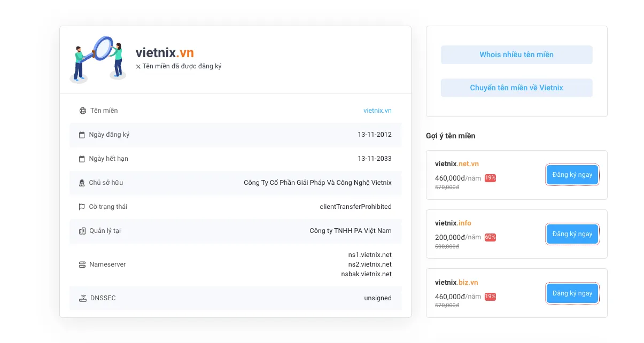This screenshot has width=644, height=343.
Task: Open Whois nhiều tên miền
Action: [x=516, y=54]
